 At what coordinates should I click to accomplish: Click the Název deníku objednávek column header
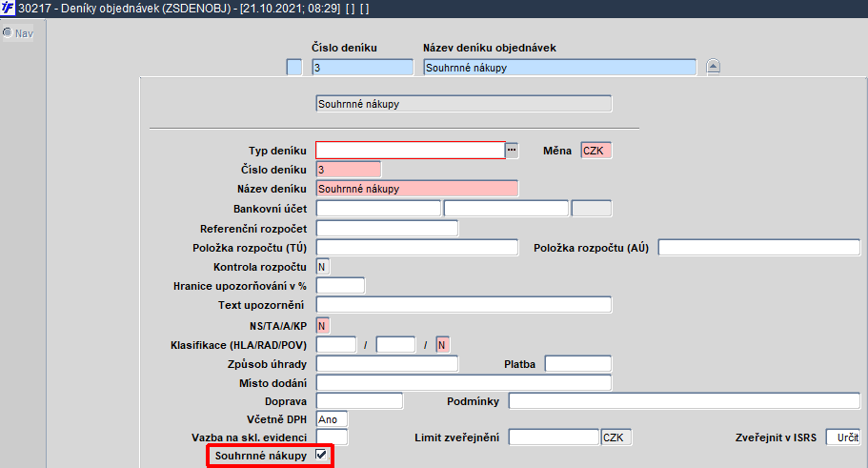point(490,48)
